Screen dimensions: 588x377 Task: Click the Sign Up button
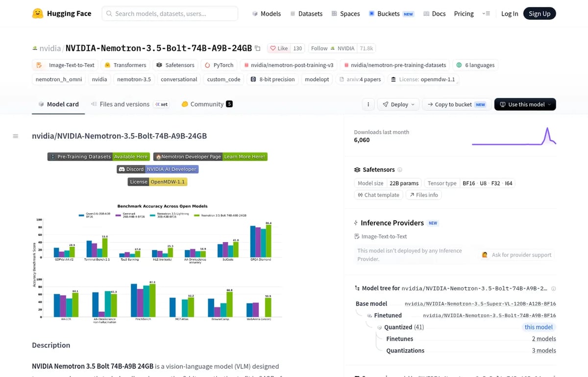(x=539, y=14)
